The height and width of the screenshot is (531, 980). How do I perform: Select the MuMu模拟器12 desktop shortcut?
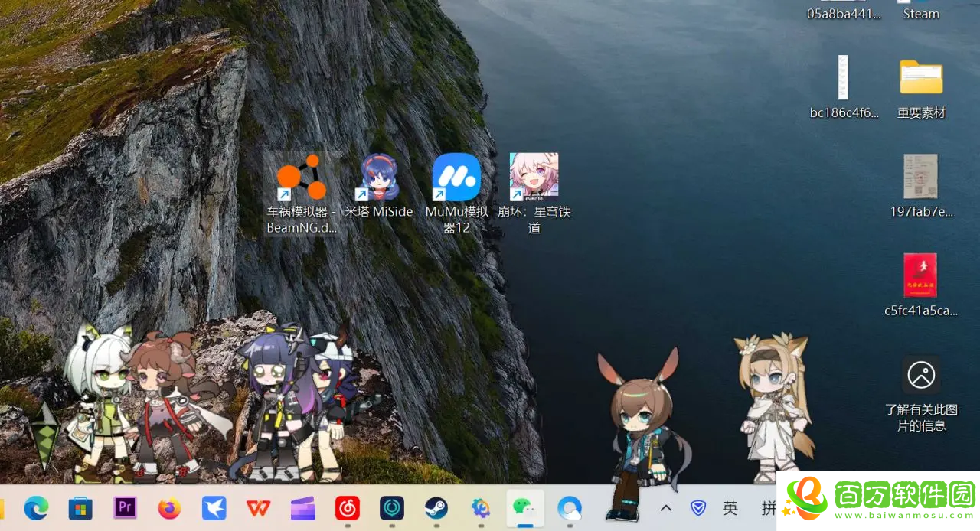[456, 194]
